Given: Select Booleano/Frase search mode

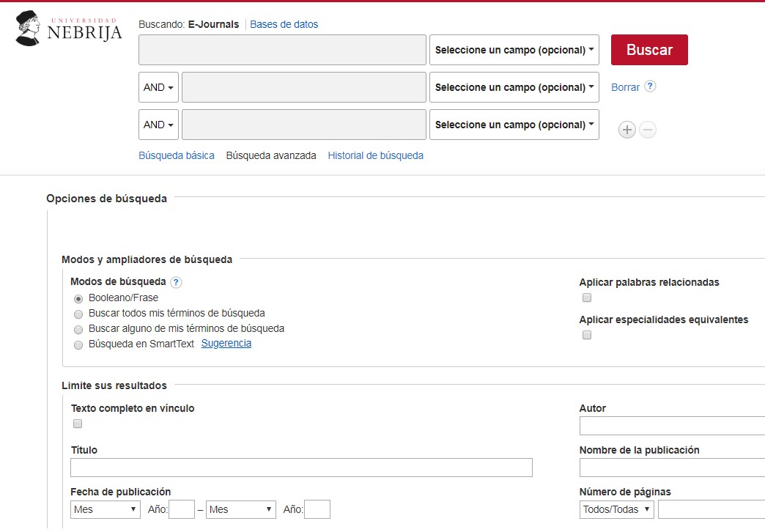Looking at the screenshot, I should click(x=78, y=299).
